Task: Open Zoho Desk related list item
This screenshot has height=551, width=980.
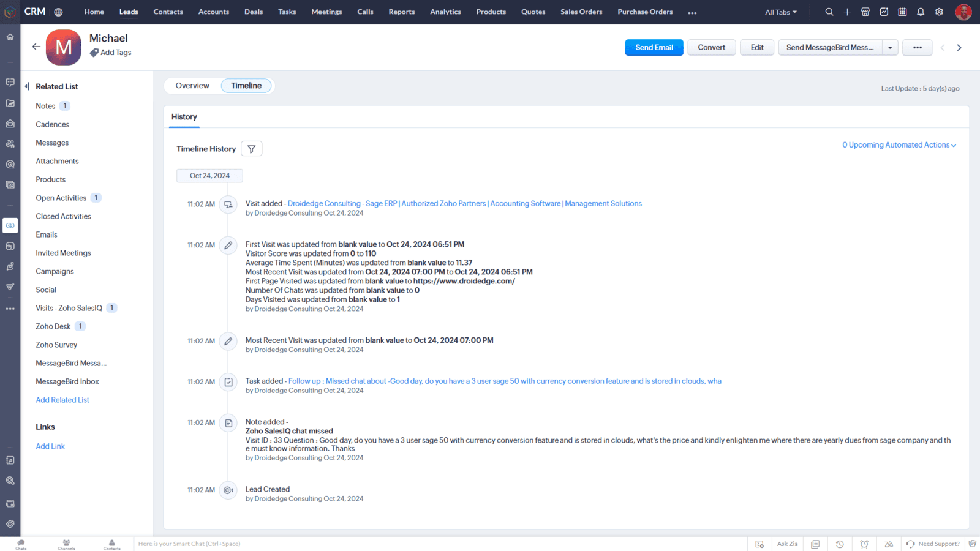Action: tap(53, 326)
